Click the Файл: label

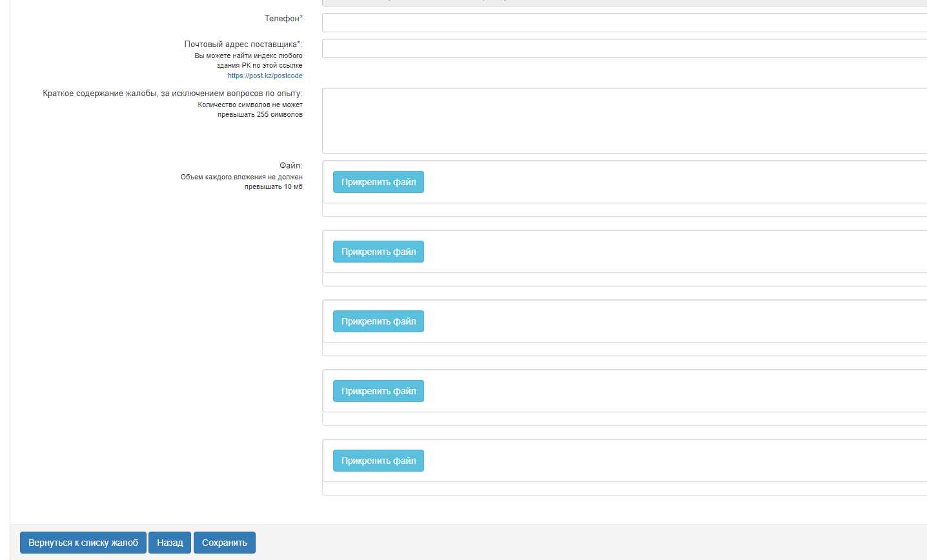click(291, 165)
